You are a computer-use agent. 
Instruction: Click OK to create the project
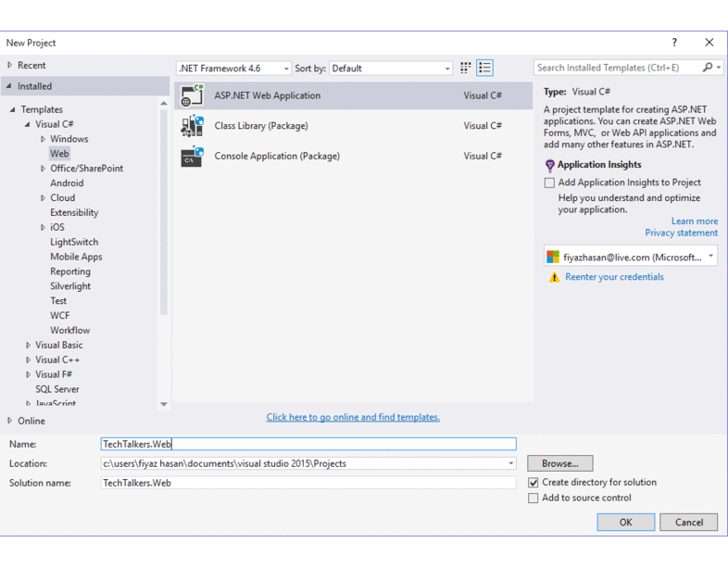[626, 522]
